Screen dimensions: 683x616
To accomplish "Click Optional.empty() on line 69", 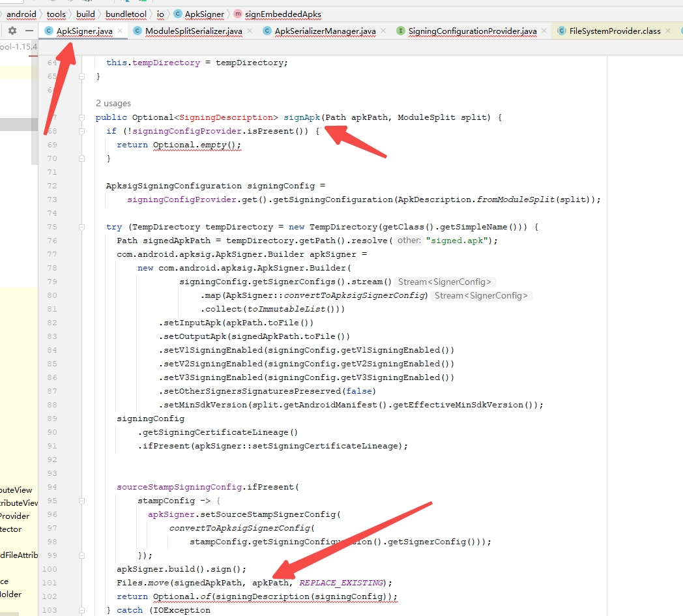I will [x=196, y=145].
